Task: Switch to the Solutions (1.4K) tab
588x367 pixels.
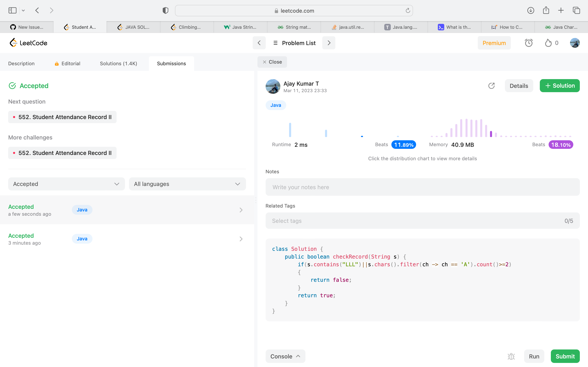Action: [118, 64]
